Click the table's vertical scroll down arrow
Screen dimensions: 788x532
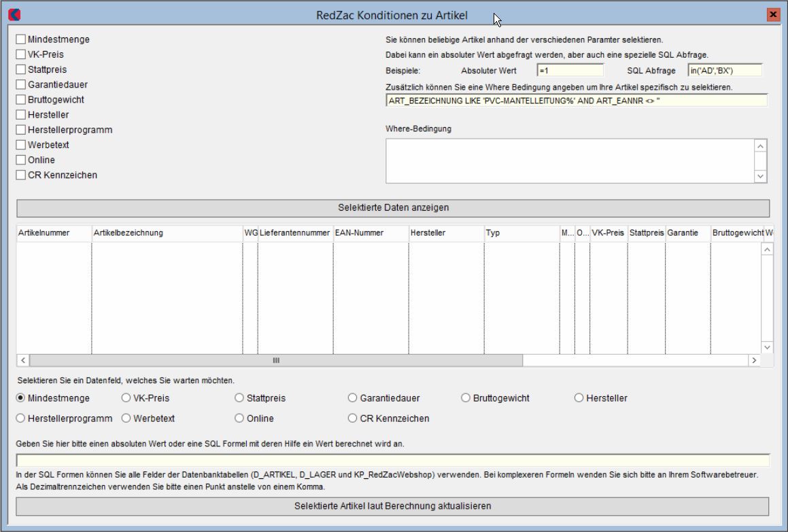[767, 347]
